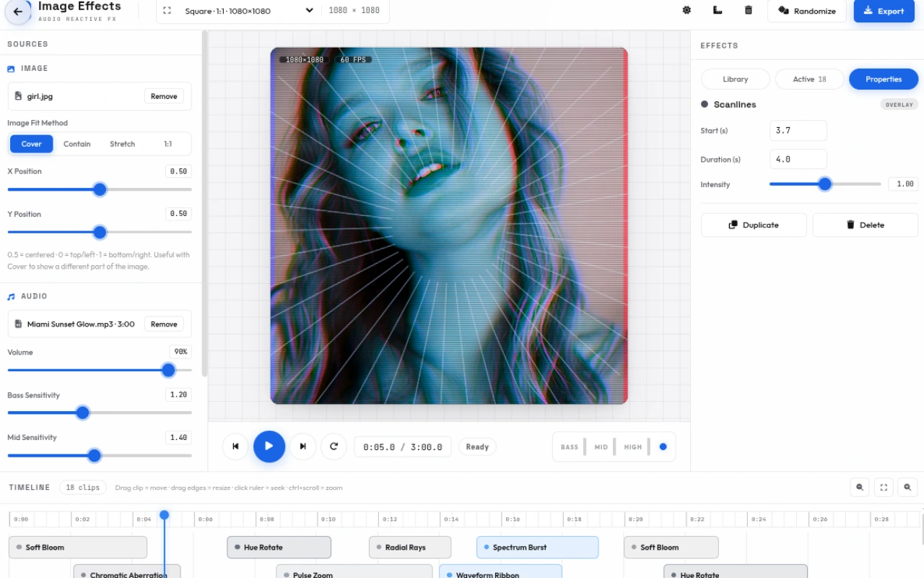Remove the Miami Sunset Glow audio

pos(164,324)
